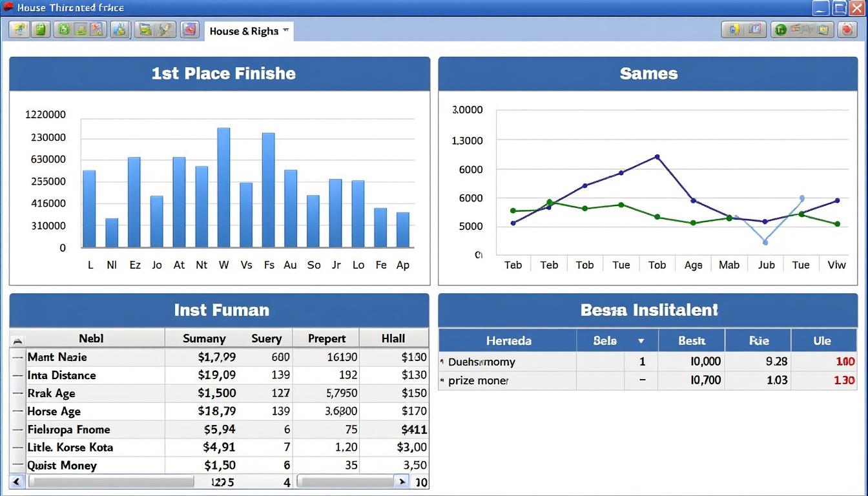Select the House & Righa tab
The width and height of the screenshot is (868, 496).
[x=243, y=31]
